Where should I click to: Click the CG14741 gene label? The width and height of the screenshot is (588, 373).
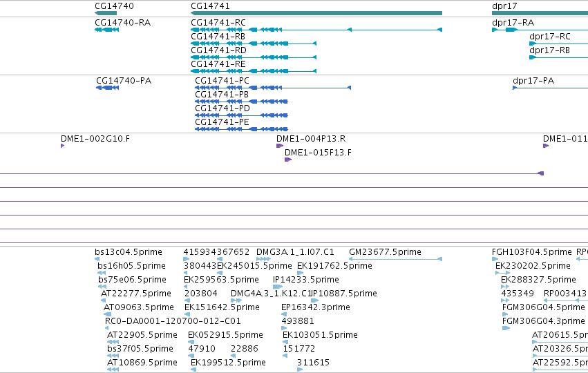point(210,6)
